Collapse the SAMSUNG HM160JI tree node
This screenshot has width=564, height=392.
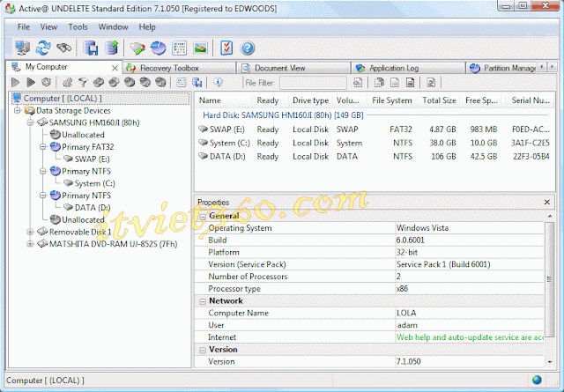tap(30, 122)
